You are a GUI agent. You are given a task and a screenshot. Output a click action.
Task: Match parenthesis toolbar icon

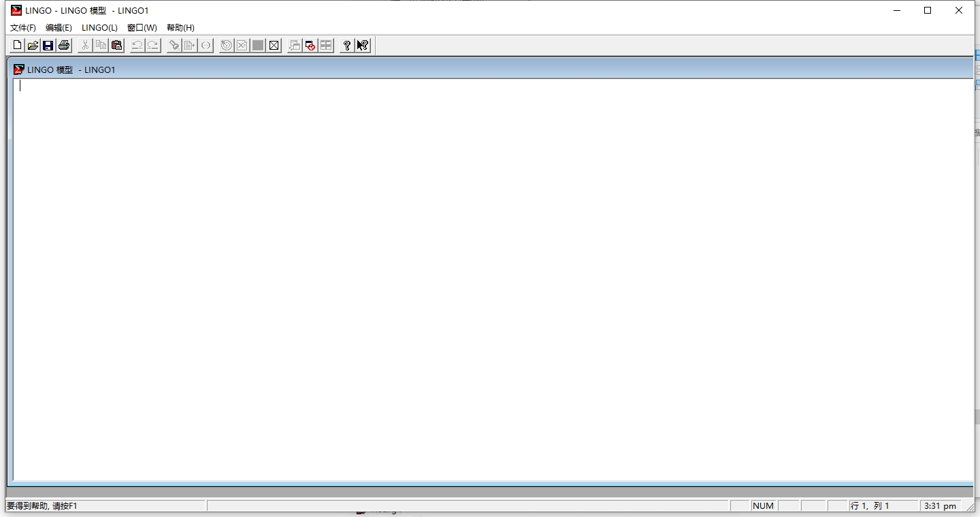coord(206,46)
